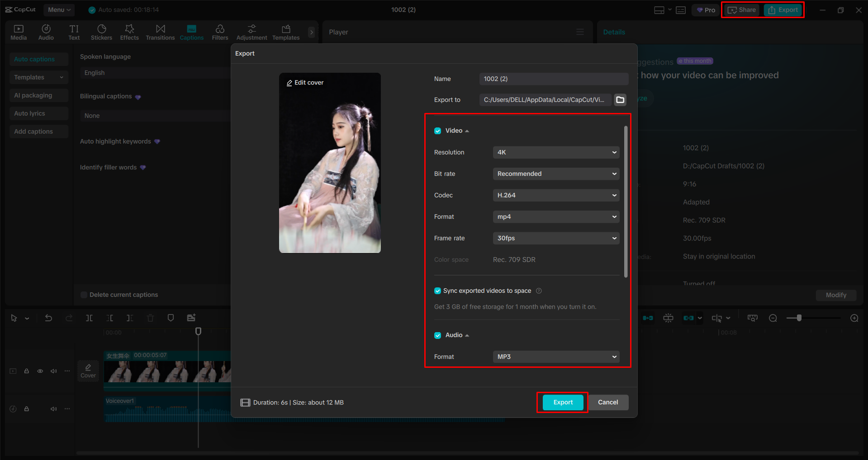Click the Edit cover pencil icon

point(289,82)
